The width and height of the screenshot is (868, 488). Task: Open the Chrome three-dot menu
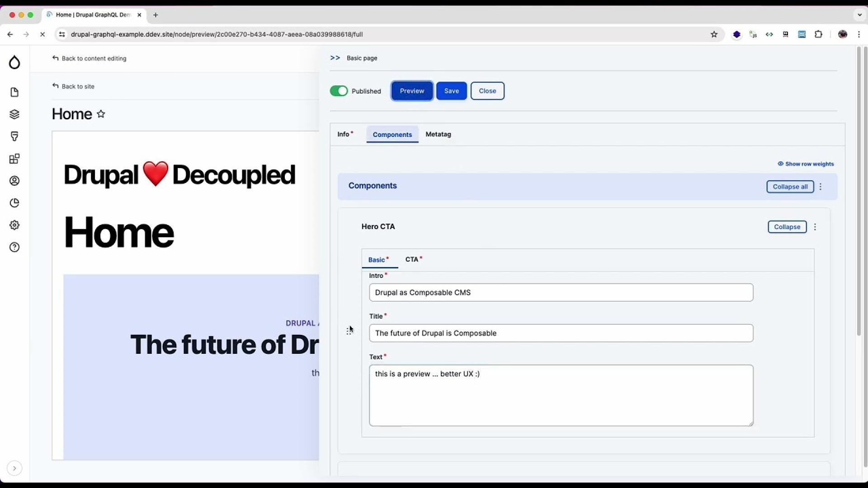point(859,34)
